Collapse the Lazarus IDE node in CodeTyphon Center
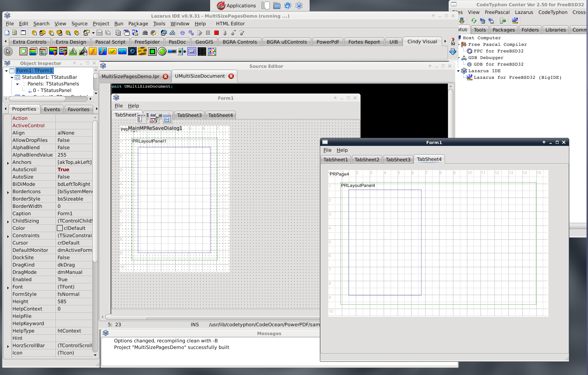Viewport: 588px width, 375px height. click(459, 71)
